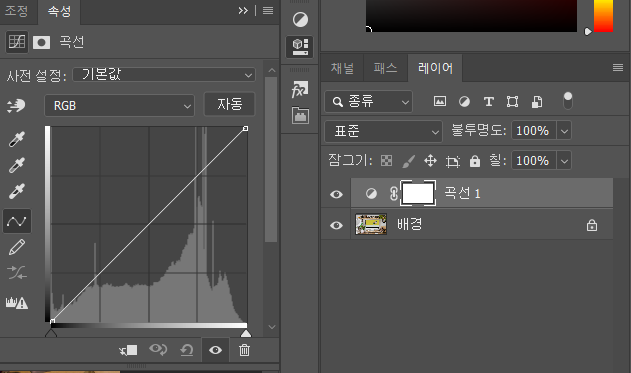Open Layers panel menu icon
The width and height of the screenshot is (631, 373).
pyautogui.click(x=618, y=68)
